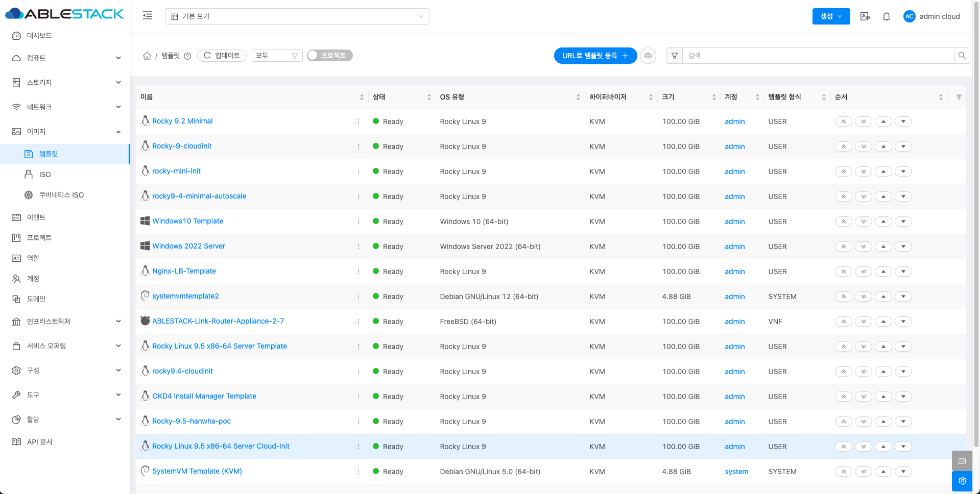Open the notifications bell
The image size is (980, 494).
pyautogui.click(x=887, y=16)
